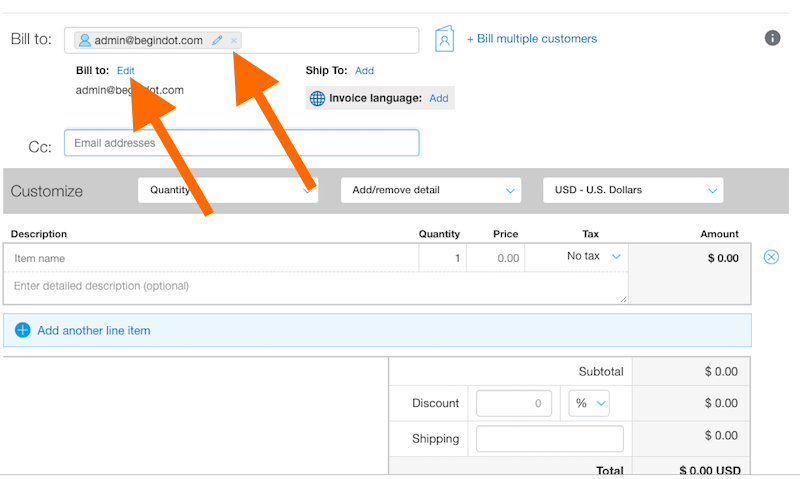Click the line Amount $ 0.00 value
The width and height of the screenshot is (800, 479).
[x=723, y=258]
